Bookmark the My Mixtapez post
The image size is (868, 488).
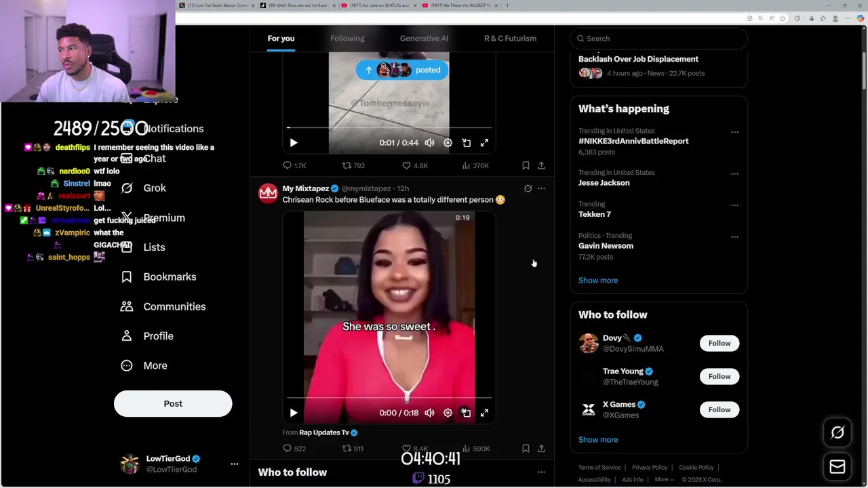click(526, 449)
